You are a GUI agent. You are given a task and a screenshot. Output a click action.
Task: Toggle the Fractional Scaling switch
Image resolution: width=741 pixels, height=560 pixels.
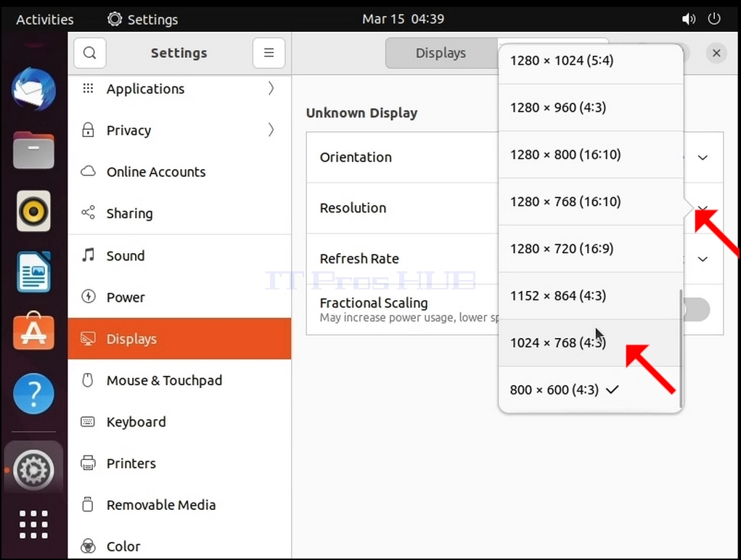(697, 310)
